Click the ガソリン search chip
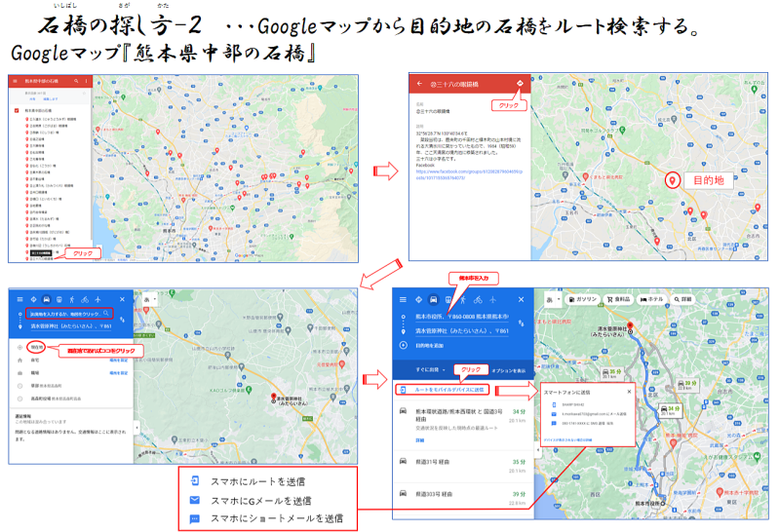Image resolution: width=779 pixels, height=532 pixels. [583, 299]
